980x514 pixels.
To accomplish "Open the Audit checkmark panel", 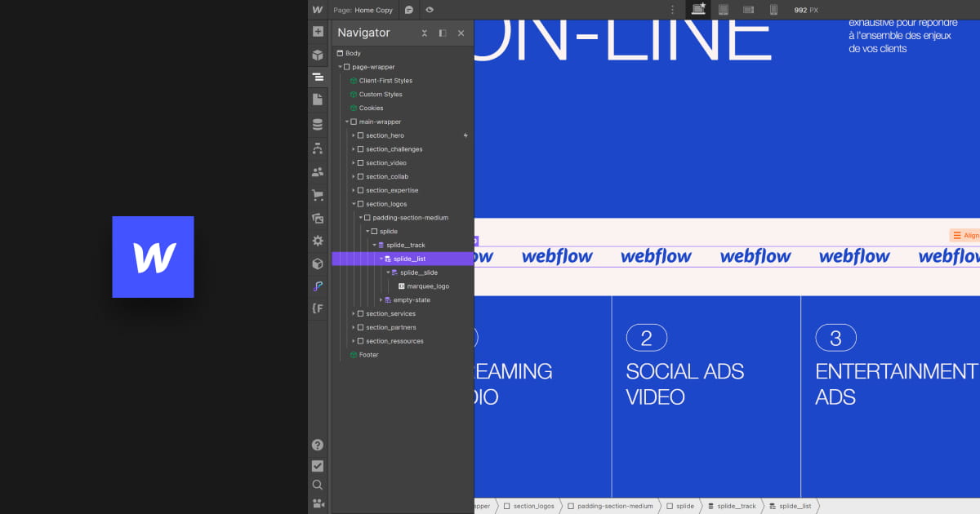I will [318, 466].
